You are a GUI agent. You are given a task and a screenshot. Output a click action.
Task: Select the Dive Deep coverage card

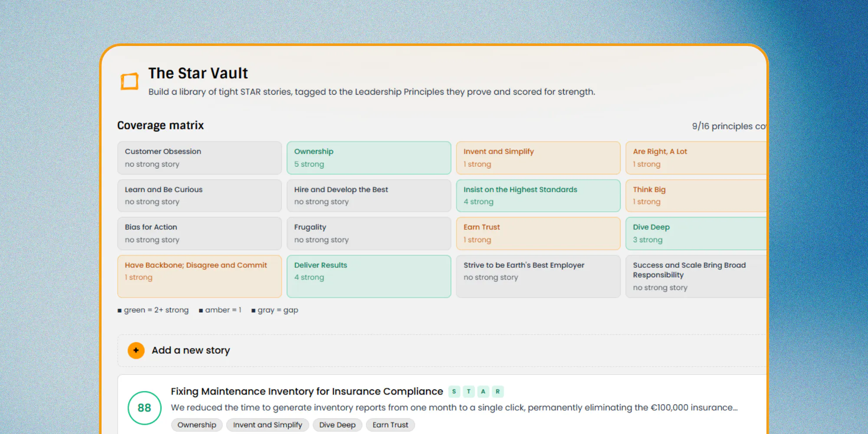point(696,233)
